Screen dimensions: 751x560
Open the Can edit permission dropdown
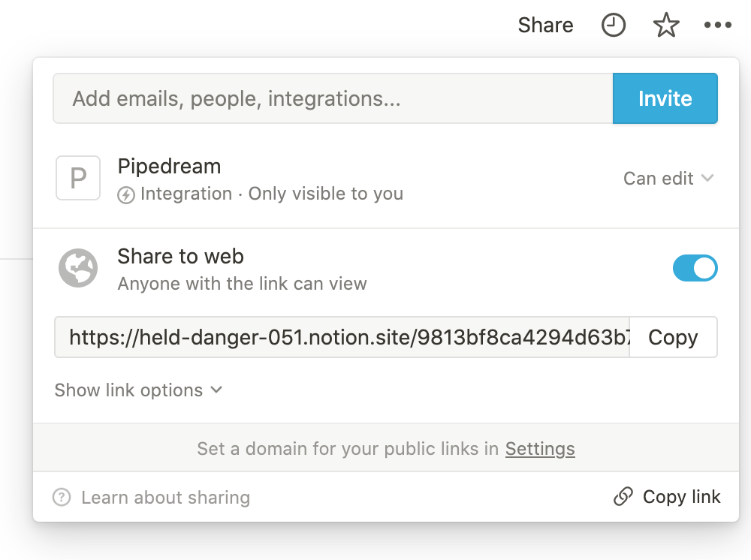tap(668, 178)
